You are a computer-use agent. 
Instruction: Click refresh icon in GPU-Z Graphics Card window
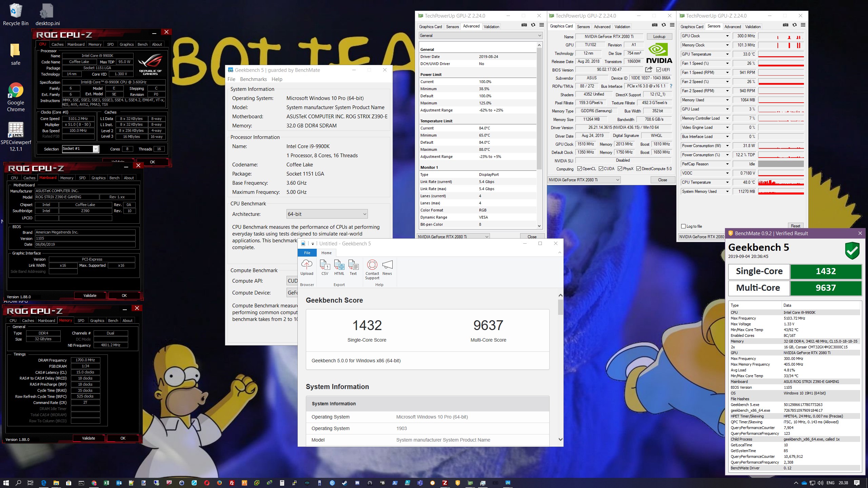pos(664,25)
